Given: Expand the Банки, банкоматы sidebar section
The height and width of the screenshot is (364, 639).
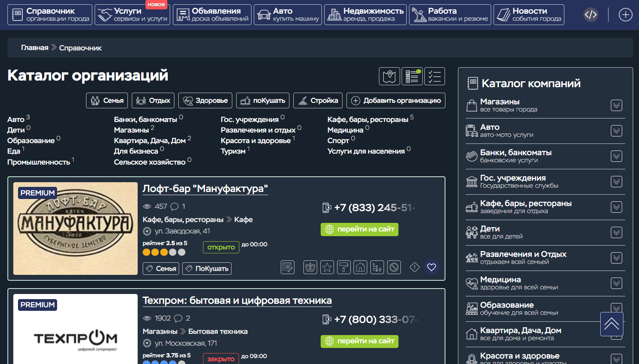Looking at the screenshot, I should tap(616, 156).
